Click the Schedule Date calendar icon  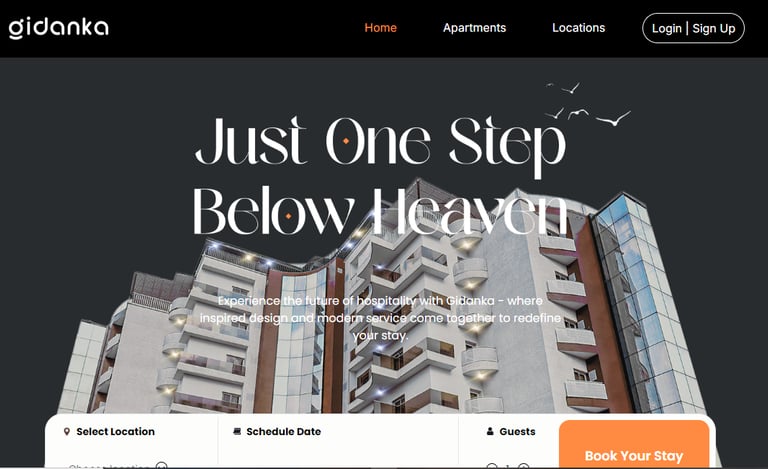pos(237,431)
